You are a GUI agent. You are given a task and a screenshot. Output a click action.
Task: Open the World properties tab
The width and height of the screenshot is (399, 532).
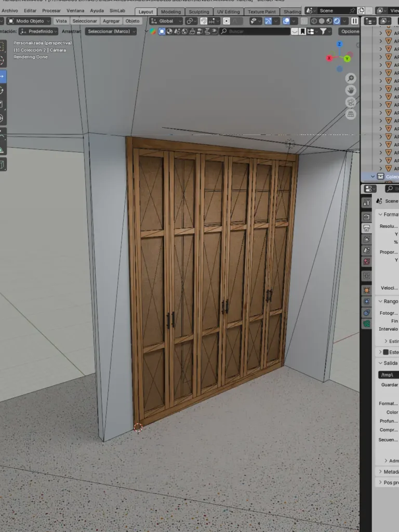[x=366, y=262]
